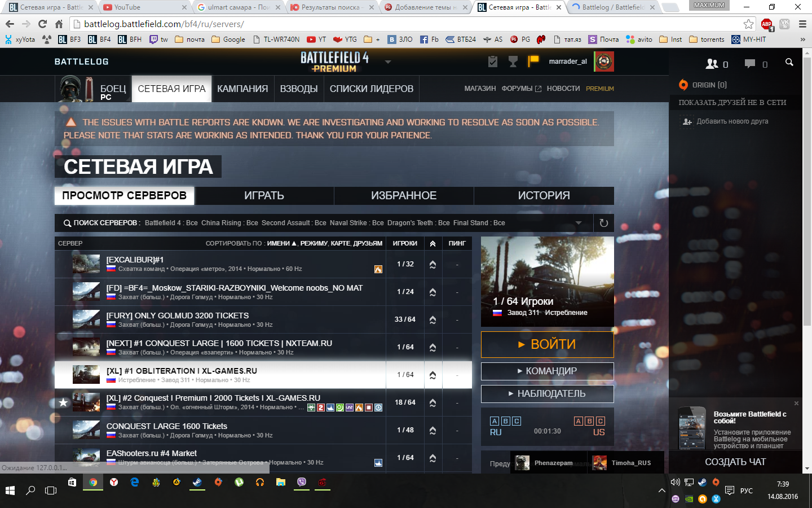Select the [NEXT] #1 CONQUEST LARGE server
Viewport: 812px width, 508px height.
(x=263, y=347)
